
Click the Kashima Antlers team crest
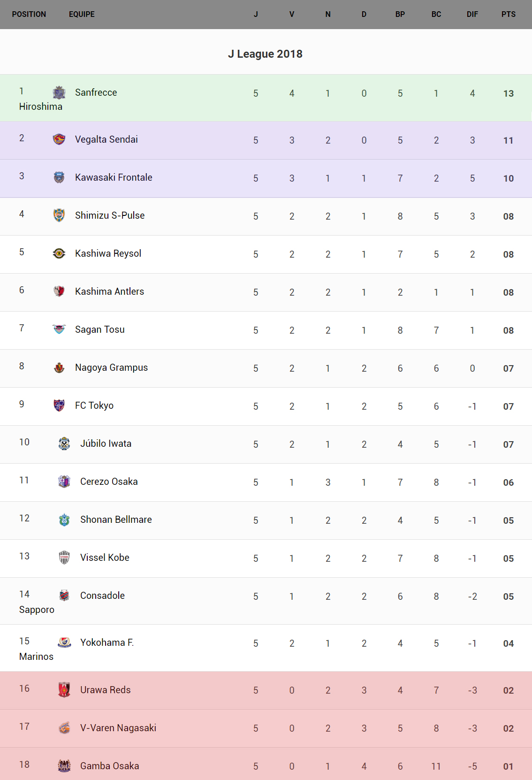point(59,291)
